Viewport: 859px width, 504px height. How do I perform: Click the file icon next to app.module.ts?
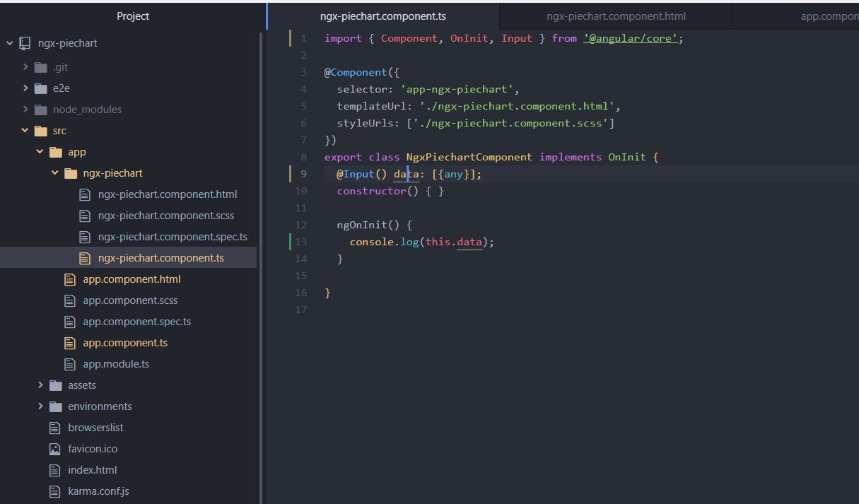pos(70,363)
